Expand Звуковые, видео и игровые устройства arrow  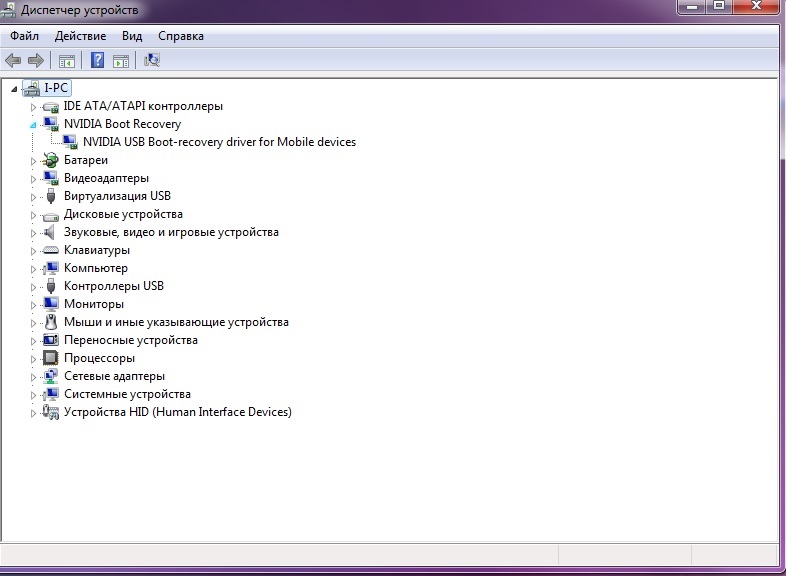tap(33, 233)
